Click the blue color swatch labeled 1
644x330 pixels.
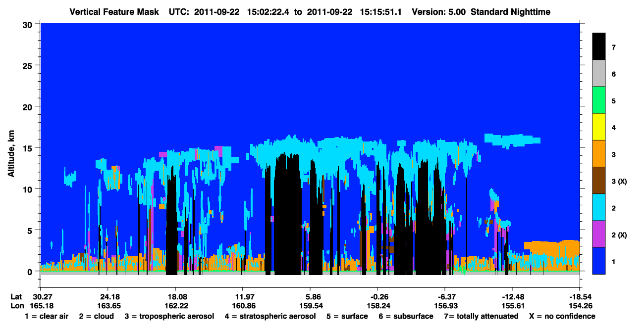tap(599, 261)
